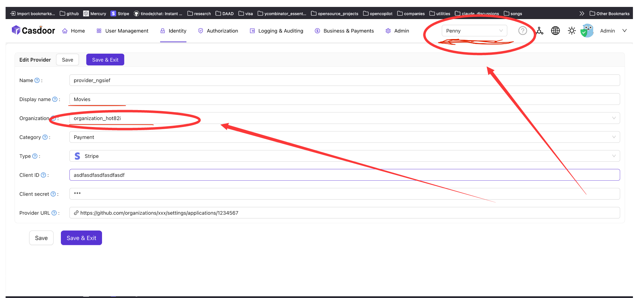The image size is (644, 298).
Task: Toggle the light/dark theme sun icon
Action: point(572,31)
